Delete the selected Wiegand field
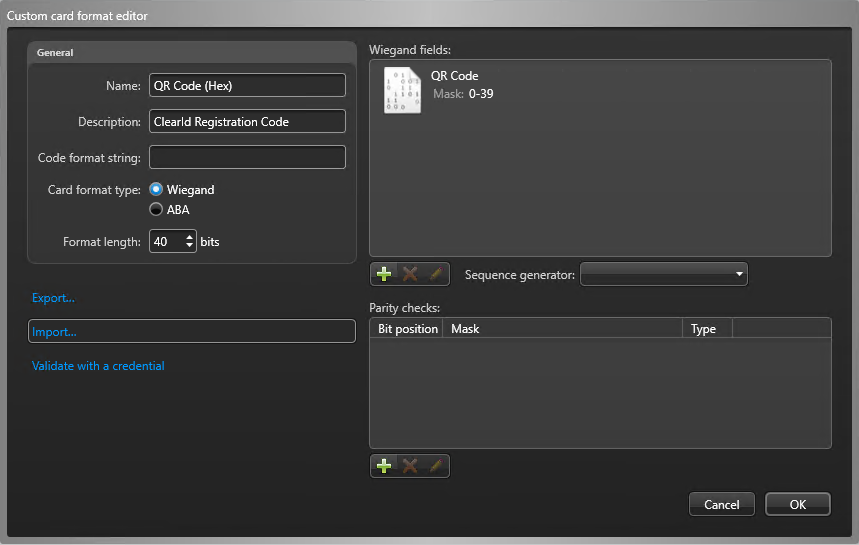This screenshot has height=545, width=859. pos(410,274)
